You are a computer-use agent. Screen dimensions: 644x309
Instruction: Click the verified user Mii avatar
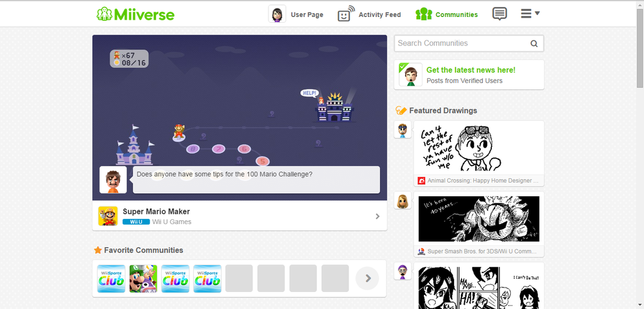click(x=410, y=75)
